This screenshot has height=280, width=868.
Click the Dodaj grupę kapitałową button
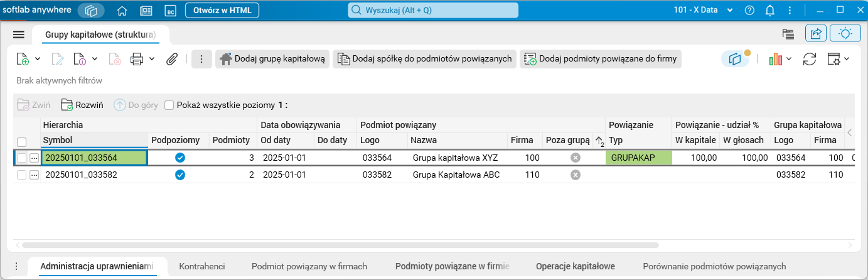272,59
